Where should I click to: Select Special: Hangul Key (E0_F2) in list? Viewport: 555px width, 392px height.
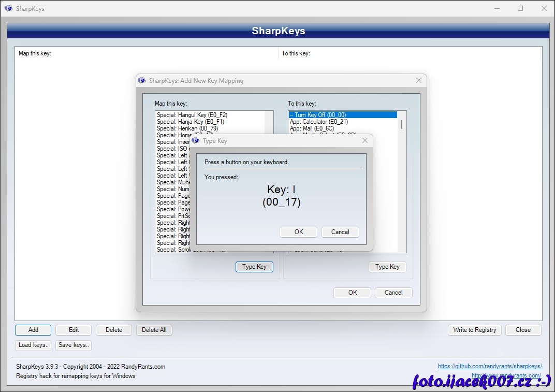[192, 115]
